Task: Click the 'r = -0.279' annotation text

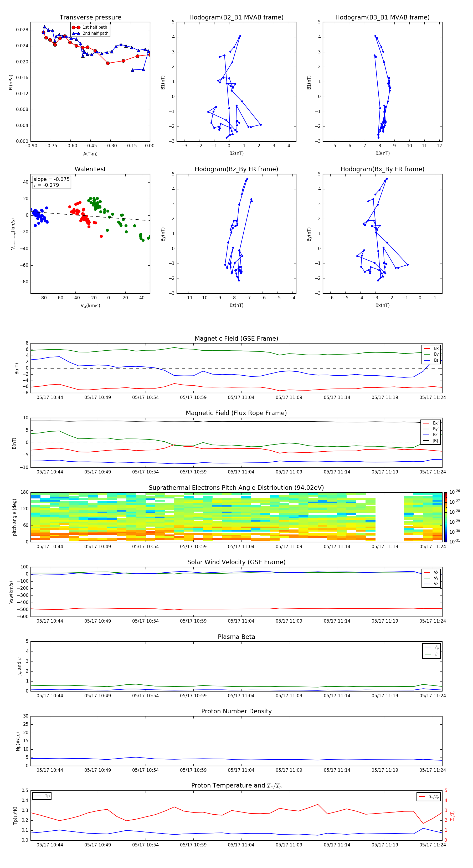Action: tap(47, 185)
